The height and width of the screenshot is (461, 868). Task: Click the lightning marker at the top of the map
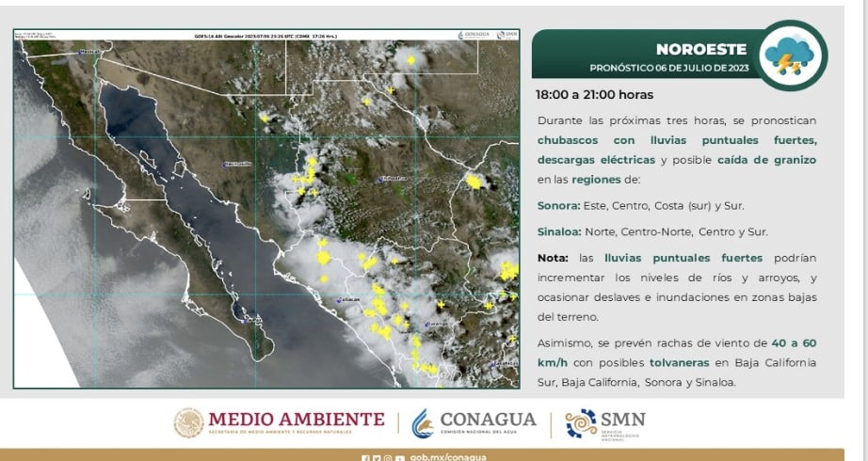coord(410,60)
